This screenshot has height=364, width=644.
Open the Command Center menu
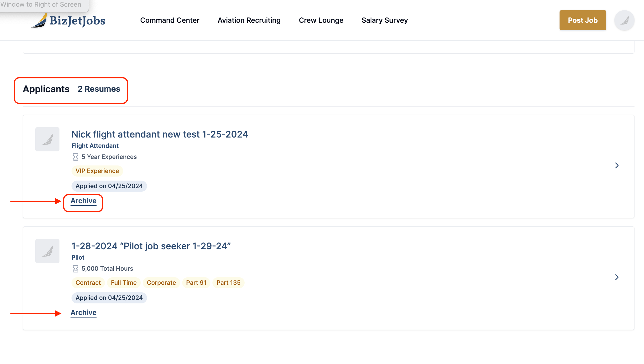click(170, 20)
